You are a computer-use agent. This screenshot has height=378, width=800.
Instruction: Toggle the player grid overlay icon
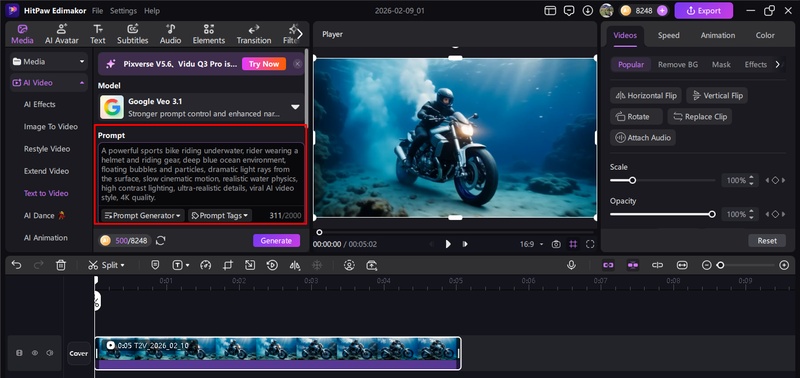coord(573,244)
